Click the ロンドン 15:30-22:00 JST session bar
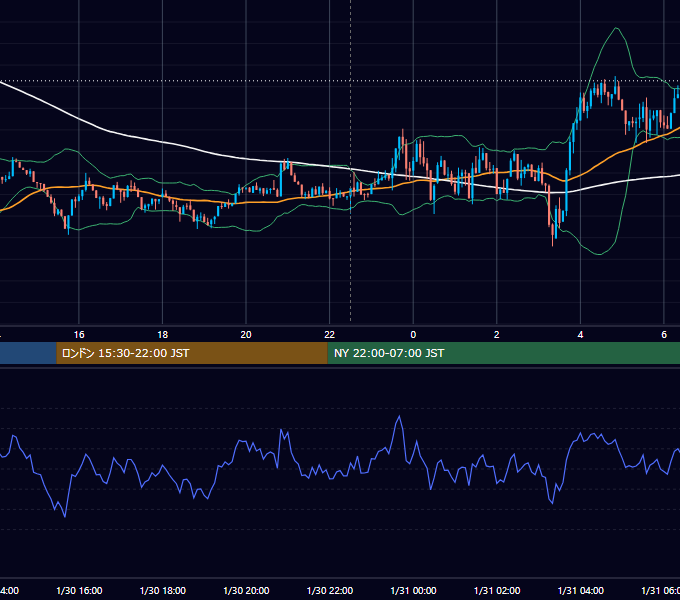Image resolution: width=680 pixels, height=600 pixels. [x=192, y=353]
